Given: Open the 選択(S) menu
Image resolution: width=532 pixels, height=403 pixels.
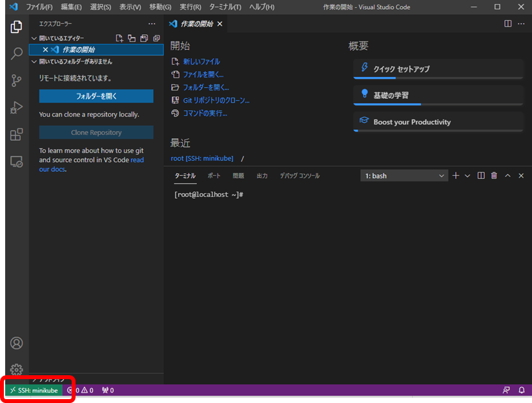Looking at the screenshot, I should (101, 7).
